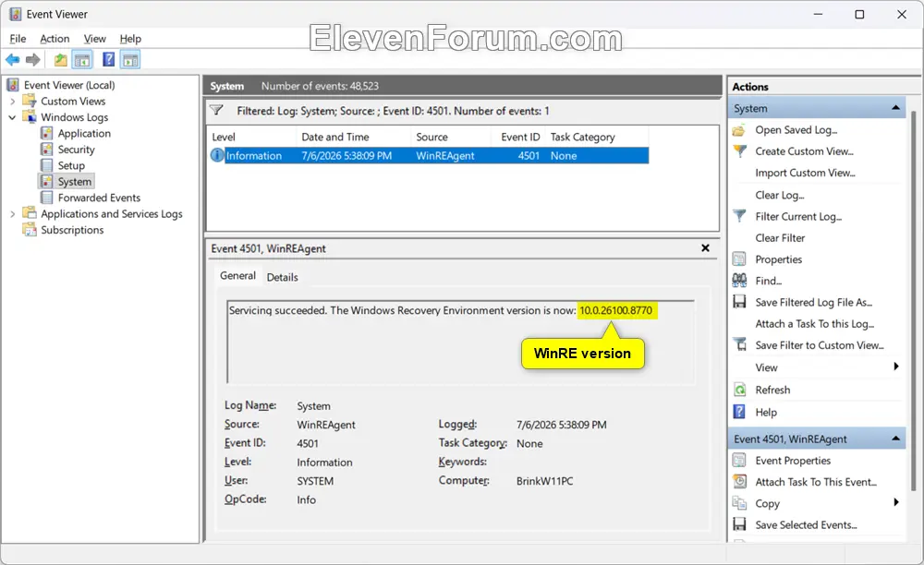The width and height of the screenshot is (924, 565).
Task: Expand the Custom Views tree node
Action: click(x=12, y=102)
